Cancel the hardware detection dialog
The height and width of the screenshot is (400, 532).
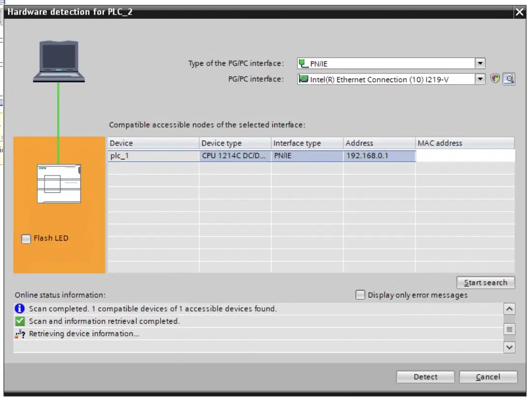click(488, 377)
